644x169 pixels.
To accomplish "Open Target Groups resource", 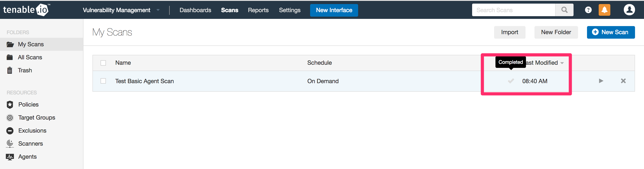I will coord(37,118).
